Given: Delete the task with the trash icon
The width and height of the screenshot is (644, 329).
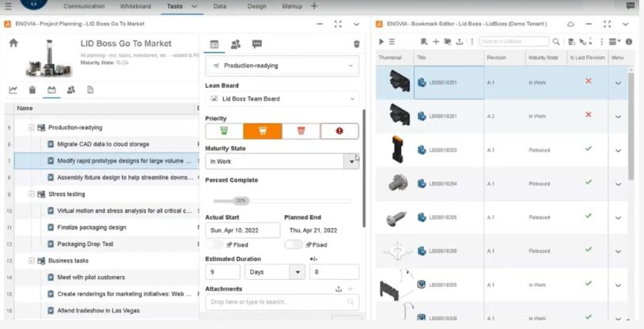Looking at the screenshot, I should click(357, 44).
